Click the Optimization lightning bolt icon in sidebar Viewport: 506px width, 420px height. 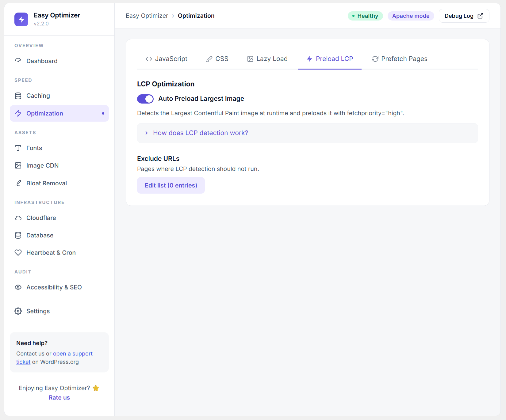(x=18, y=113)
